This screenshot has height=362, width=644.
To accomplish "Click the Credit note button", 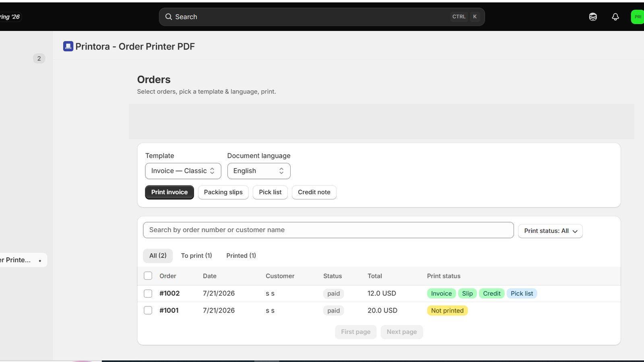I will 314,192.
